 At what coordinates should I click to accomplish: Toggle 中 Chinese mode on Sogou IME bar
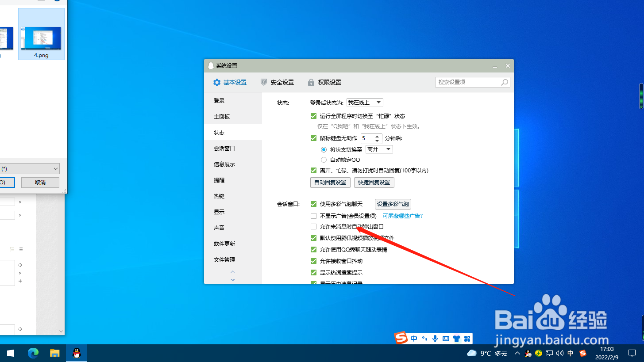tap(414, 339)
